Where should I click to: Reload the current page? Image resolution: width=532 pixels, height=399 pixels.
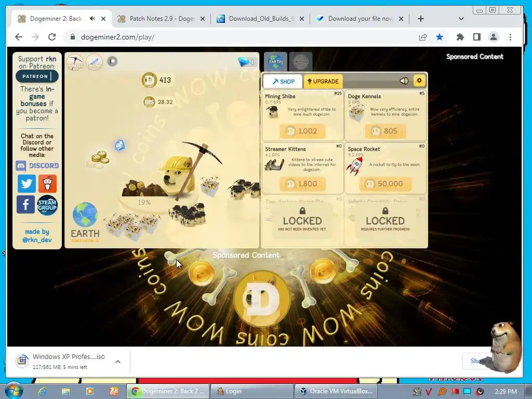coord(52,37)
